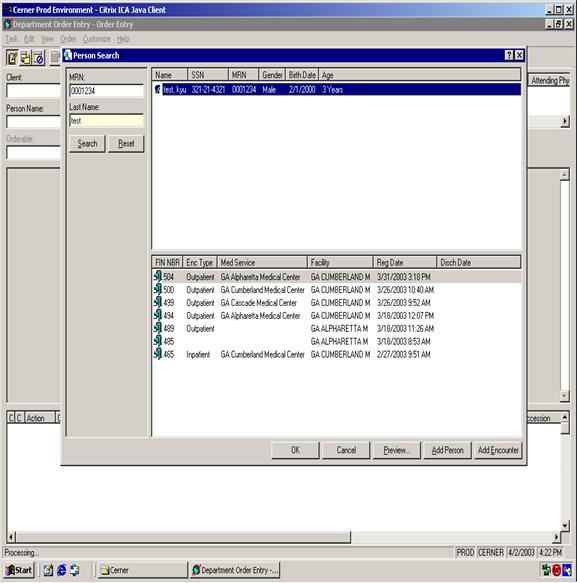
Task: Click the horizontal scrollbar thumb in Order Entry
Action: [183, 537]
